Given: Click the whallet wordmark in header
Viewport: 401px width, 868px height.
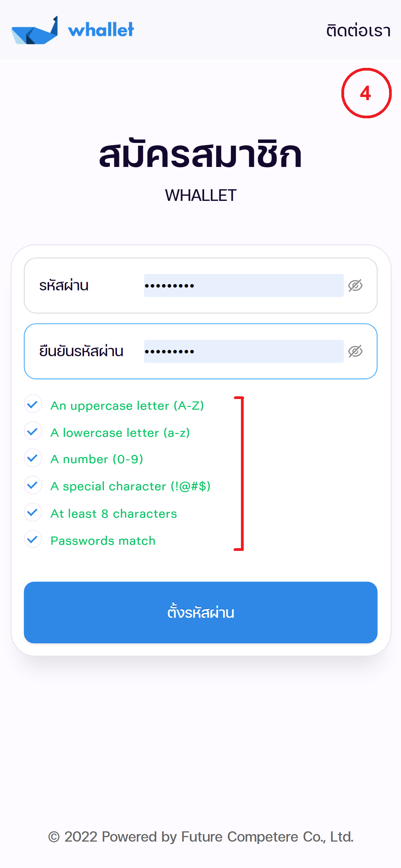Looking at the screenshot, I should click(101, 30).
